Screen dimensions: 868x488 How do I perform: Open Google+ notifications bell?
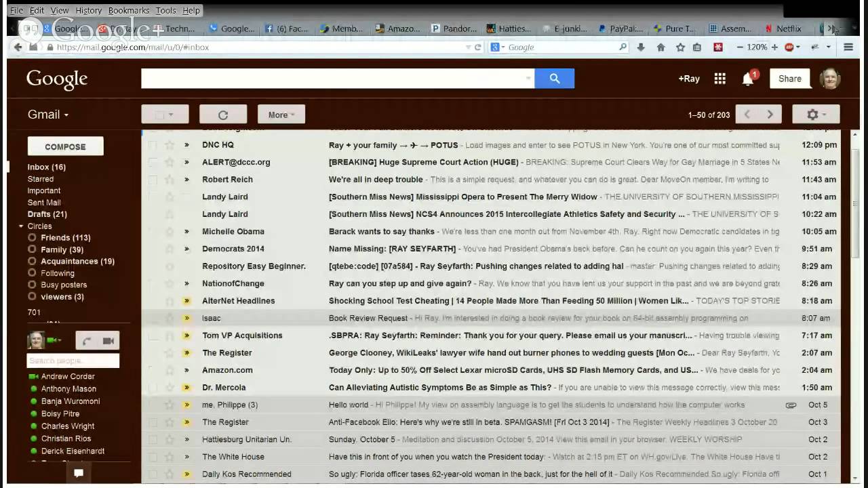pyautogui.click(x=748, y=79)
